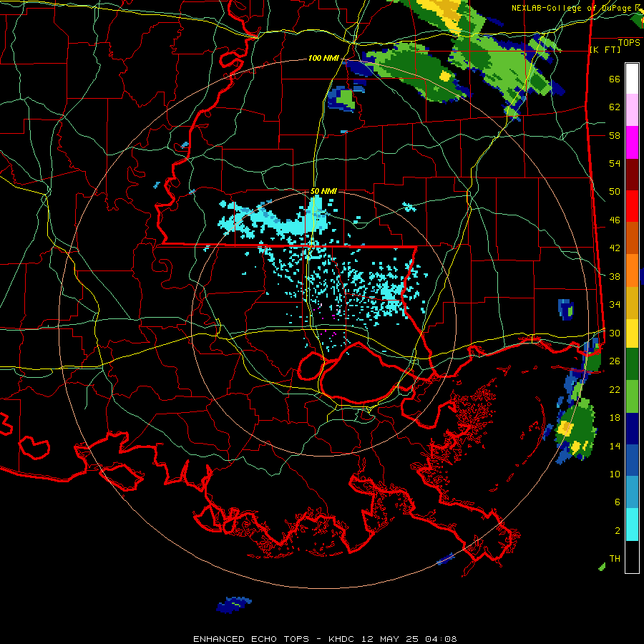Click the [K FT] units label
The width and height of the screenshot is (644, 644).
pos(605,49)
